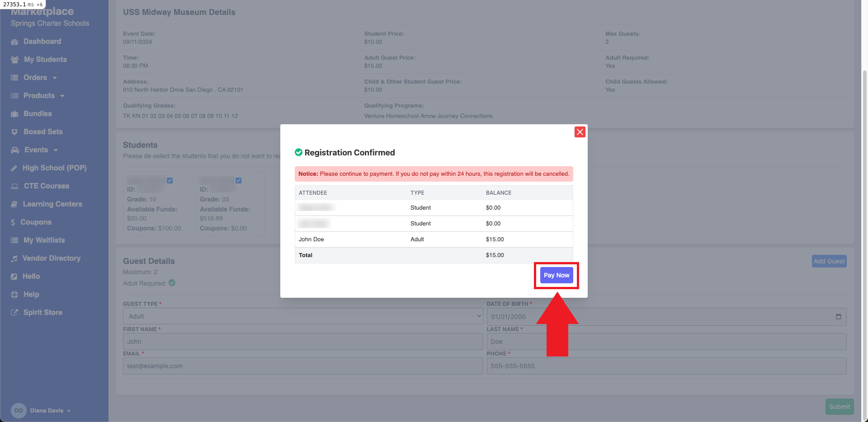The width and height of the screenshot is (868, 422).
Task: Click the Pay Now button
Action: coord(557,275)
